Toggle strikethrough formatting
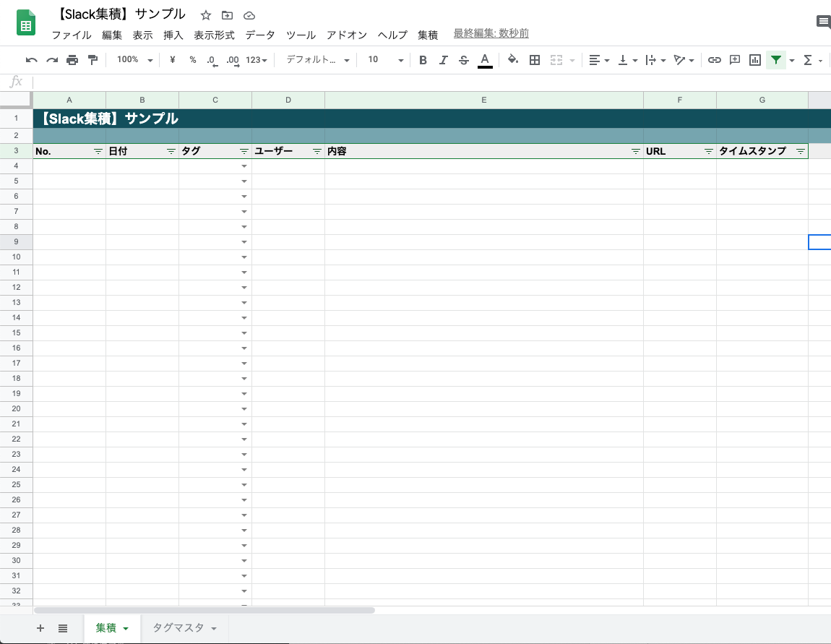This screenshot has width=831, height=644. coord(464,60)
